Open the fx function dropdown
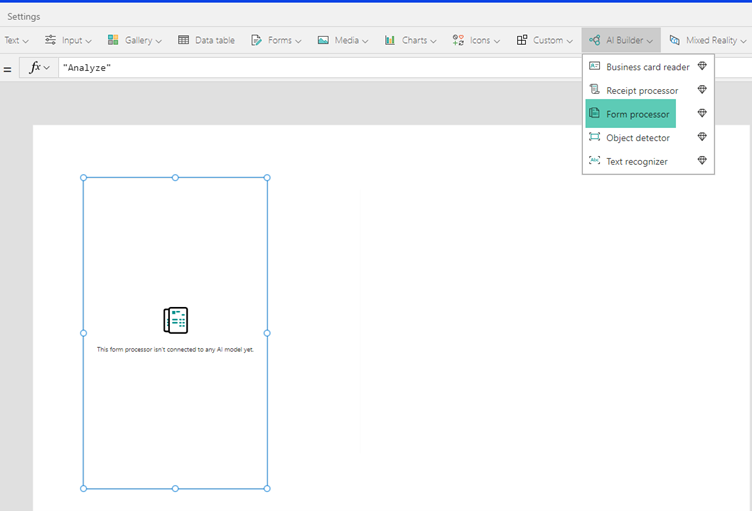752x511 pixels. tap(39, 68)
